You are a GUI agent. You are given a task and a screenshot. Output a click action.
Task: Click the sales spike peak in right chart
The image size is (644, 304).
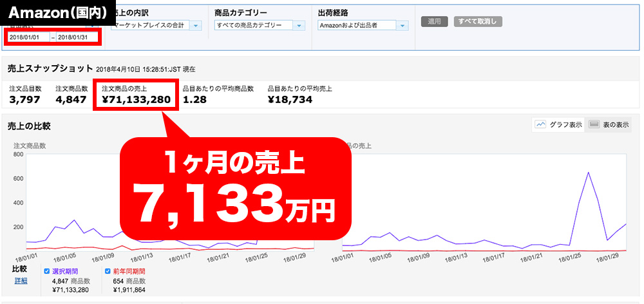pos(588,173)
